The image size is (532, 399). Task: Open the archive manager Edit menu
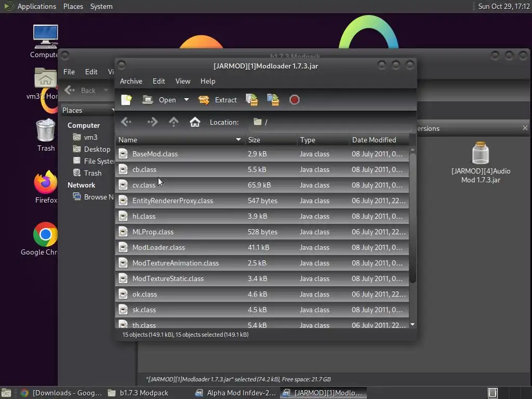159,81
